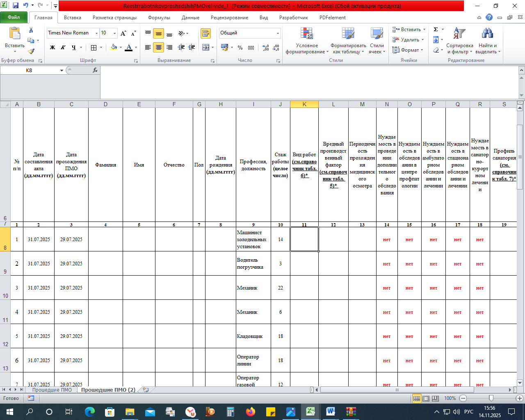
Task: Toggle Wrap Text button
Action: [x=205, y=33]
